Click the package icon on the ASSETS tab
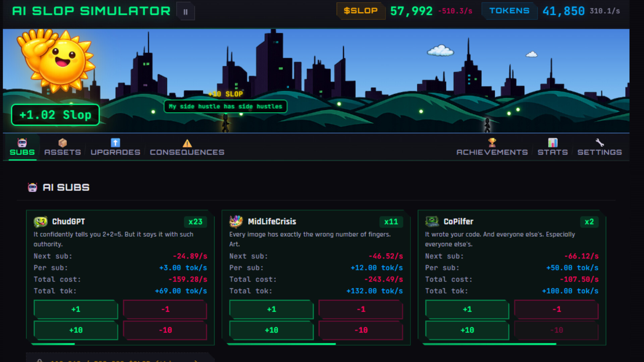The width and height of the screenshot is (644, 362). (x=62, y=142)
